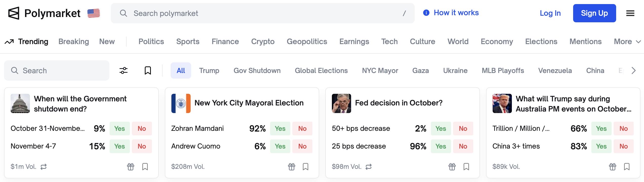Viewport: 644px width, 182px height.
Task: Switch to the Crypto category tab
Action: [x=263, y=42]
